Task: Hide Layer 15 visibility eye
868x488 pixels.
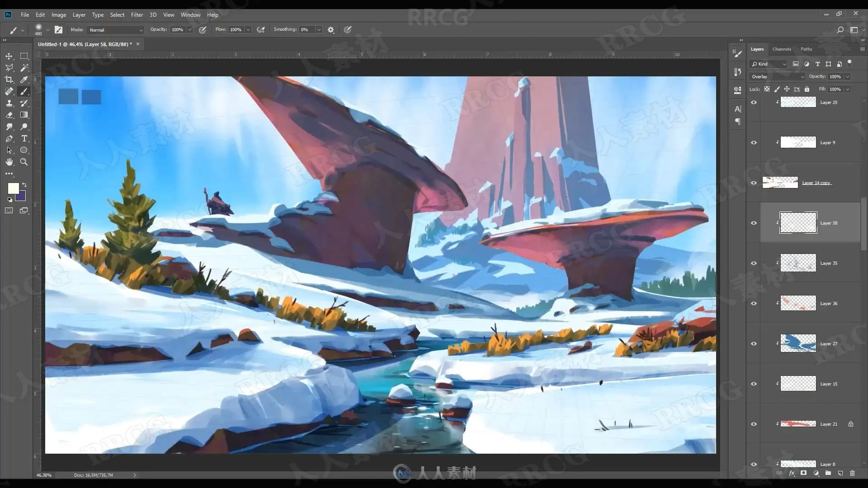Action: point(754,384)
